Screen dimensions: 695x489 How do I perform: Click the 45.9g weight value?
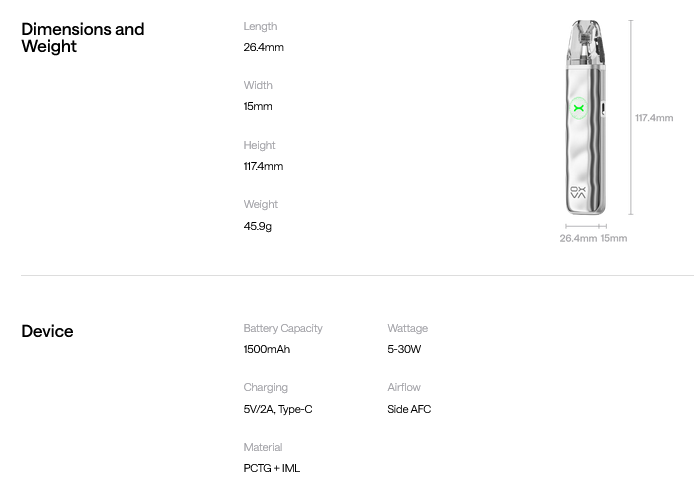pos(257,226)
